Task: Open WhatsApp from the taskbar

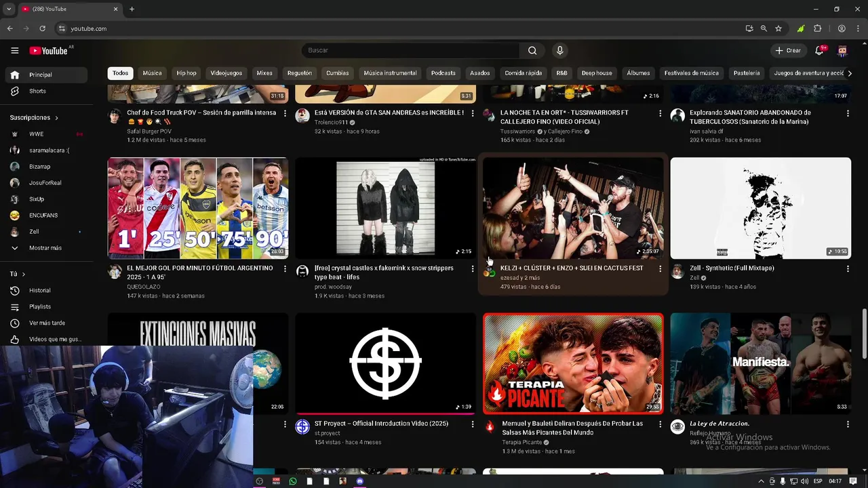Action: click(293, 481)
